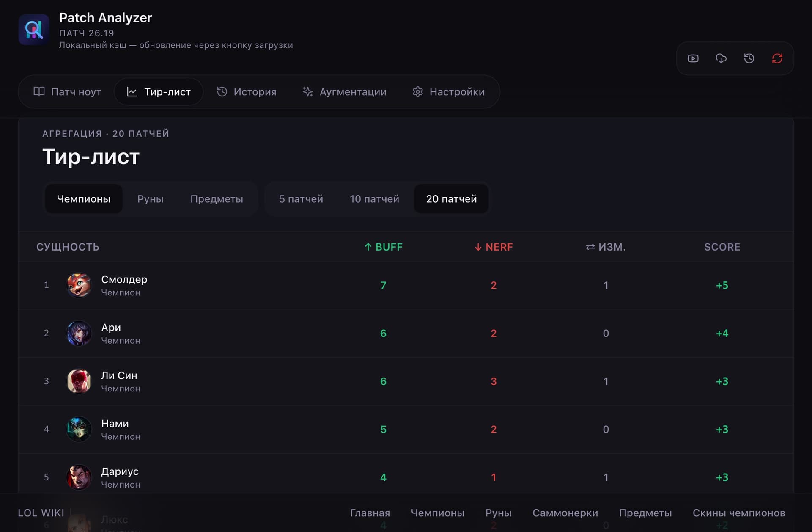Sort by the ИЗМ. column header

(x=606, y=247)
